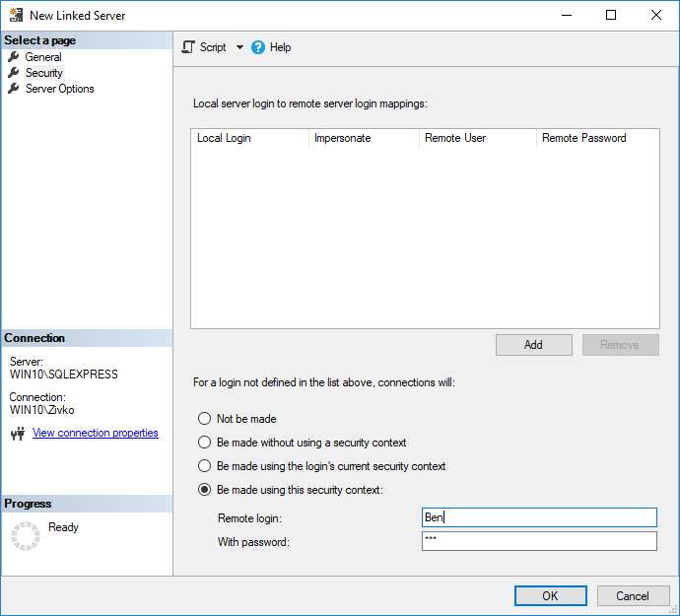
Task: Click the Local Login column header
Action: [x=225, y=138]
